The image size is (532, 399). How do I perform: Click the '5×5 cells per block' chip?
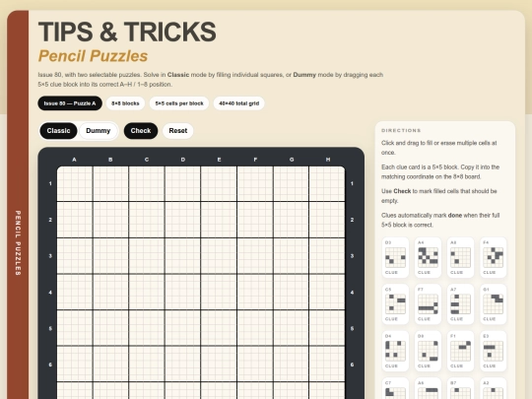click(x=179, y=103)
